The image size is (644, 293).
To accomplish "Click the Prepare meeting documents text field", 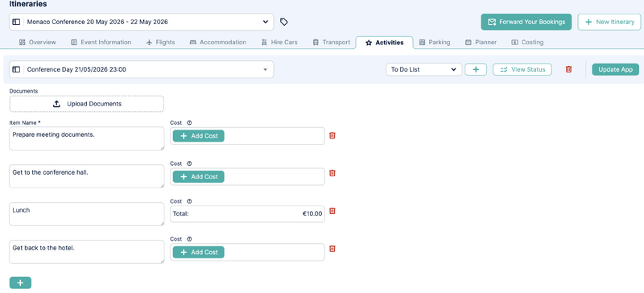I will pos(87,138).
